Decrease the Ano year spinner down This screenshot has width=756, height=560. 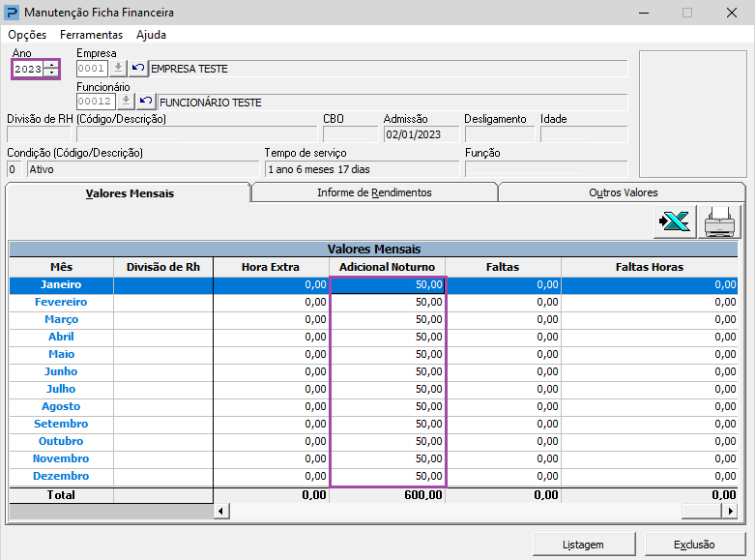[51, 73]
